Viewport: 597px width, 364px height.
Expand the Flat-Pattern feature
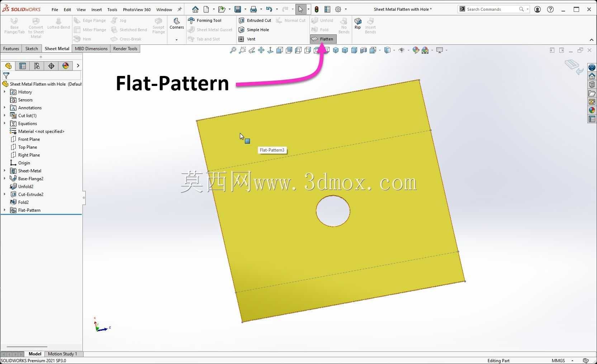[5, 210]
